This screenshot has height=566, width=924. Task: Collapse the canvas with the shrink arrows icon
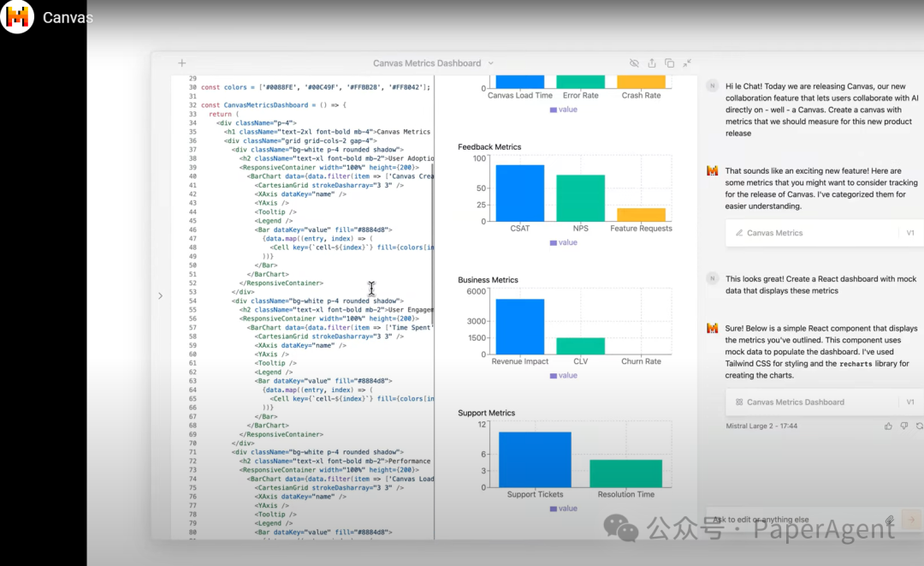point(687,63)
